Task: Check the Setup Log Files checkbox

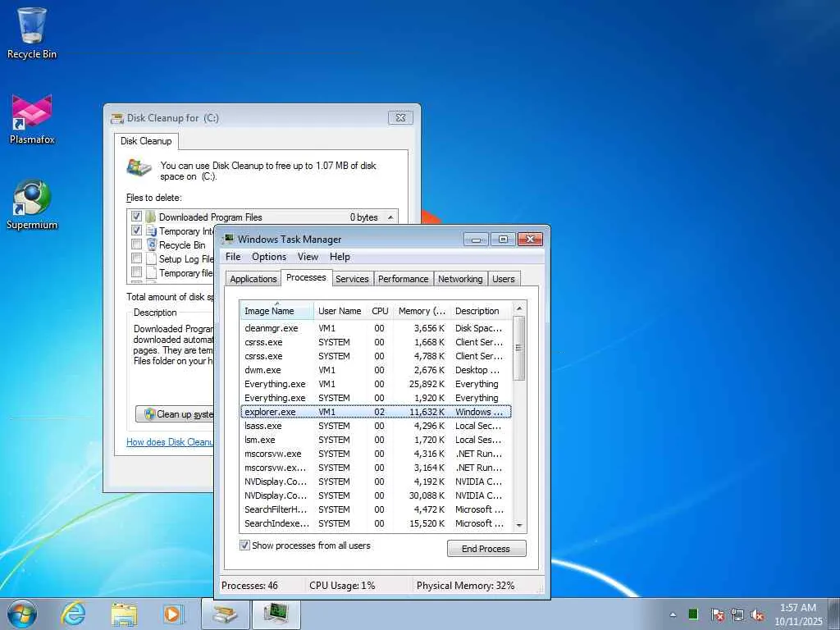Action: (x=137, y=258)
